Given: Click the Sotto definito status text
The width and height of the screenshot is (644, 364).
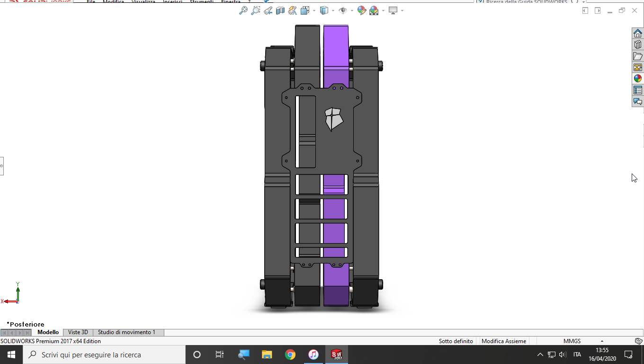Looking at the screenshot, I should (x=456, y=341).
